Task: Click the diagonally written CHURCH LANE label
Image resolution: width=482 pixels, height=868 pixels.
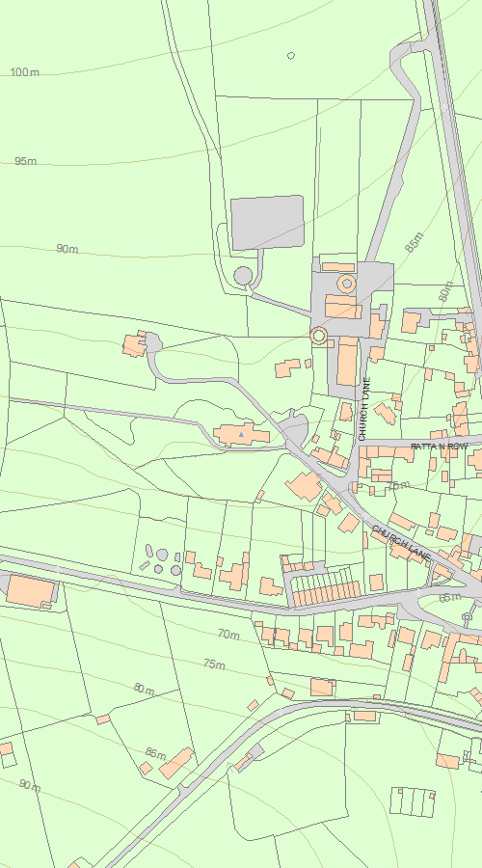Action: click(x=401, y=543)
